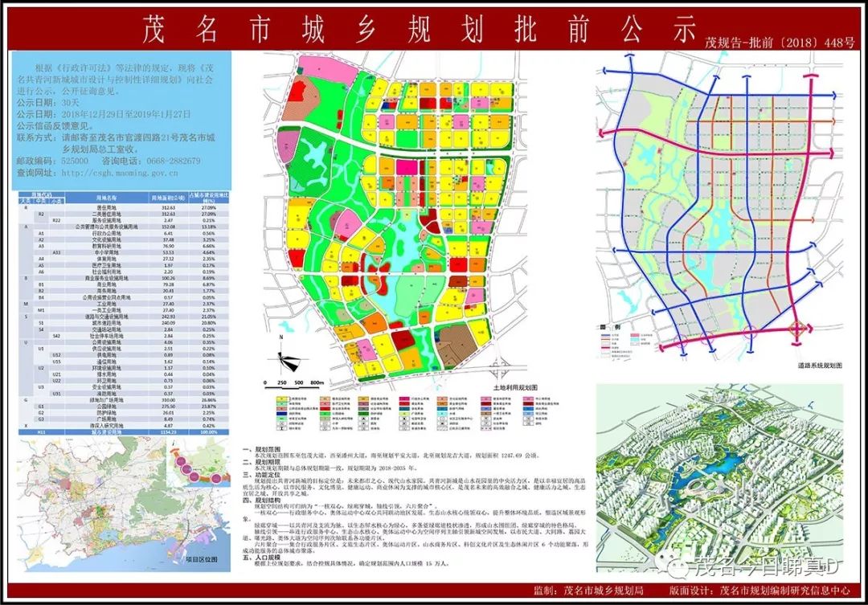Click the land code R22 in the table

click(56, 220)
